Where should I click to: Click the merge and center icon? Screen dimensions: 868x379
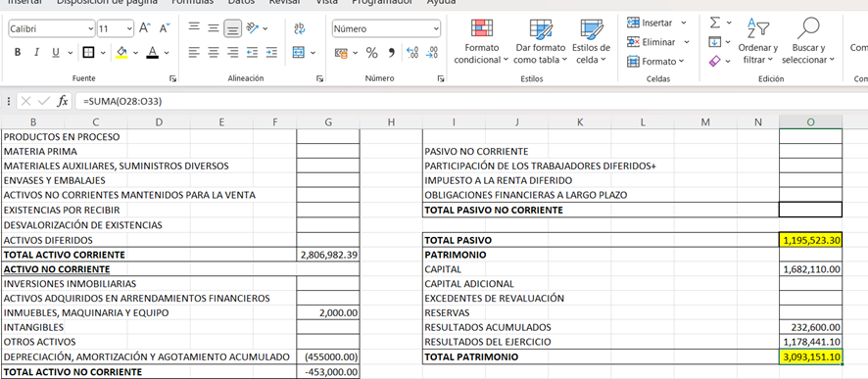tap(299, 53)
